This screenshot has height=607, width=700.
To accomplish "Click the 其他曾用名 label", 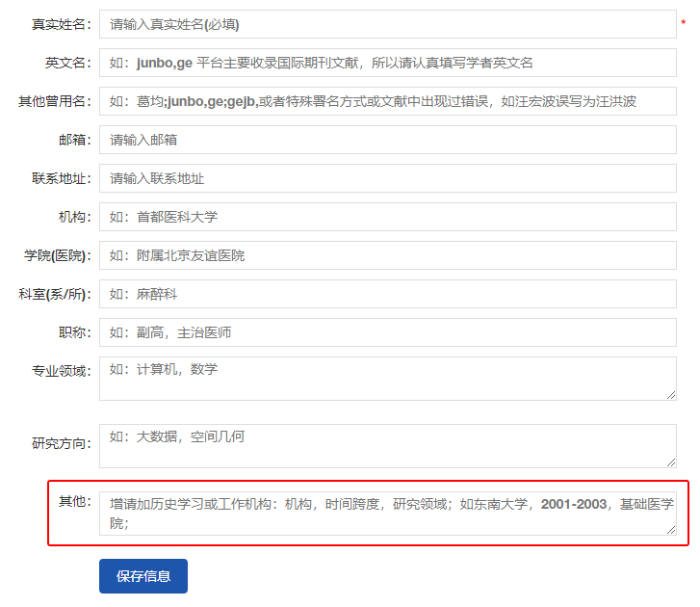I will click(55, 101).
